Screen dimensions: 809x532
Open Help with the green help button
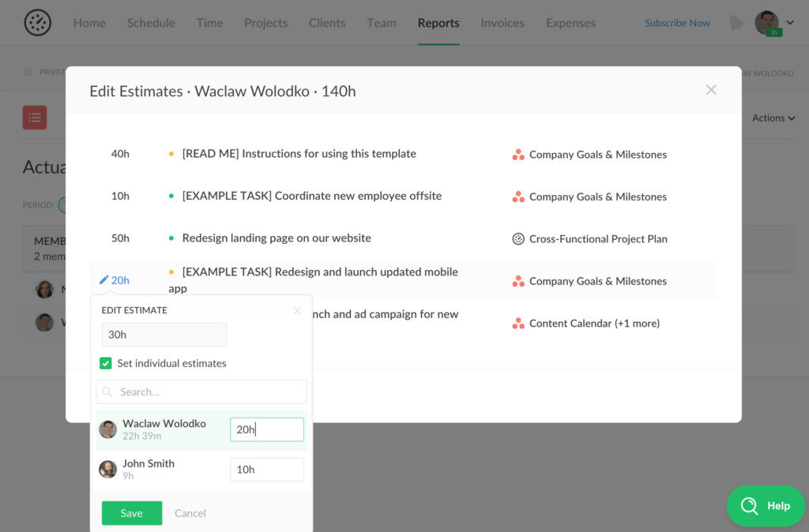coord(765,506)
